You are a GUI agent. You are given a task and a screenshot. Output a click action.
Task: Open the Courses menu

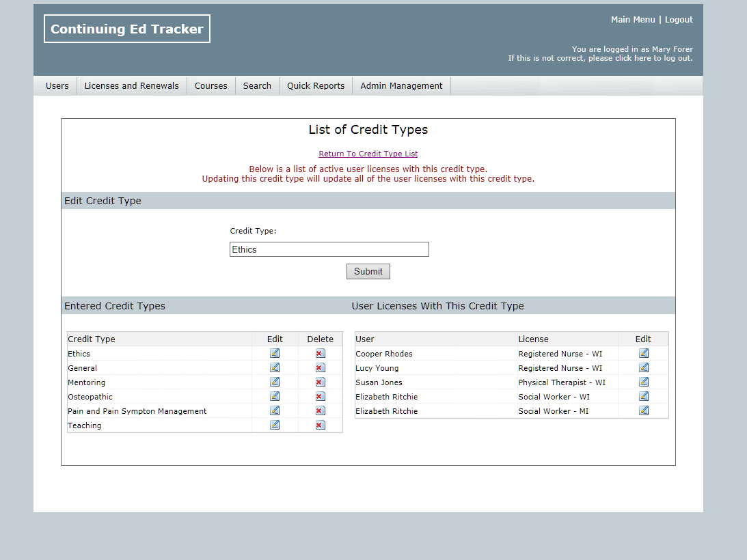coord(210,86)
